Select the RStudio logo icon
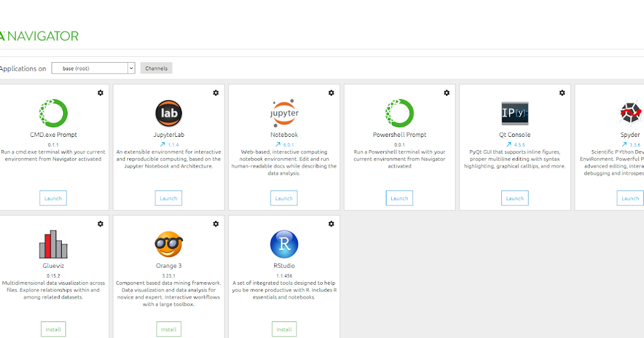This screenshot has height=338, width=644. coord(284,244)
